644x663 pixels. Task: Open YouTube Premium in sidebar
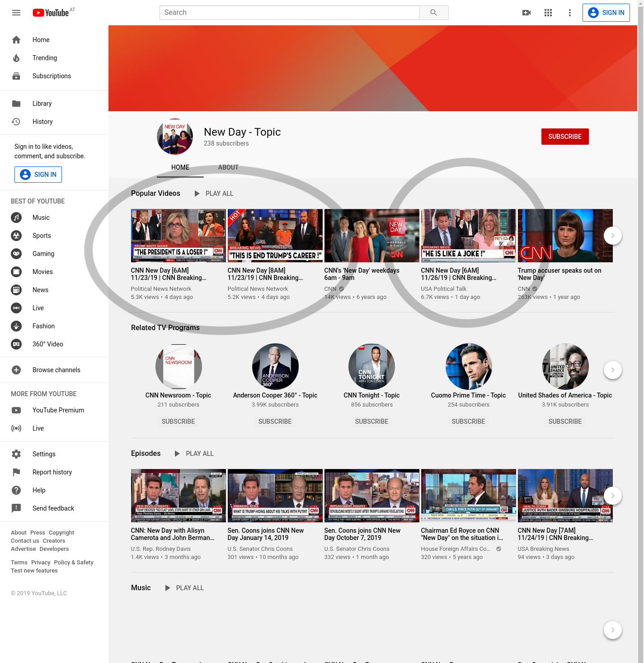54,410
